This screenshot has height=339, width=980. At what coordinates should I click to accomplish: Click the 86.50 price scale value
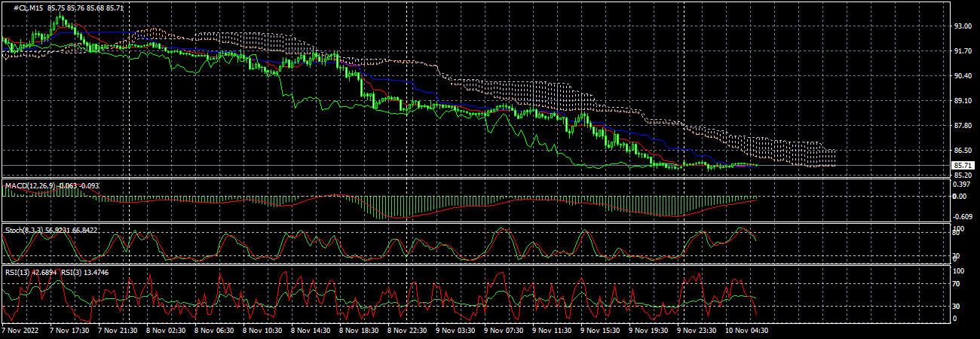962,151
